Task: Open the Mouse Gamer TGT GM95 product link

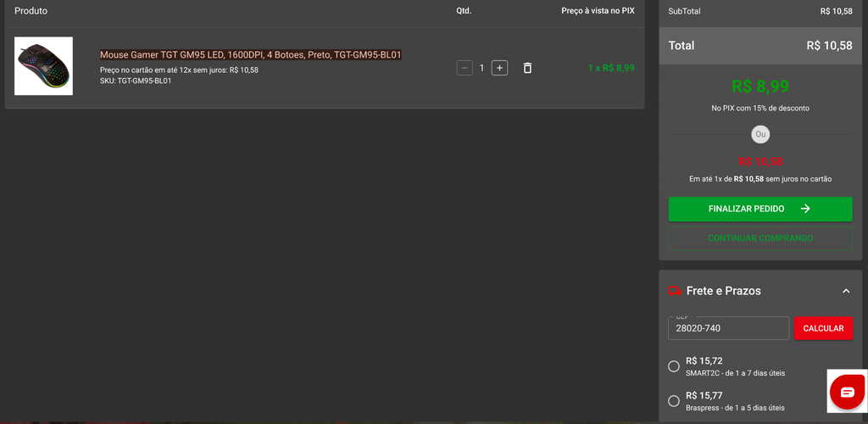Action: point(250,55)
